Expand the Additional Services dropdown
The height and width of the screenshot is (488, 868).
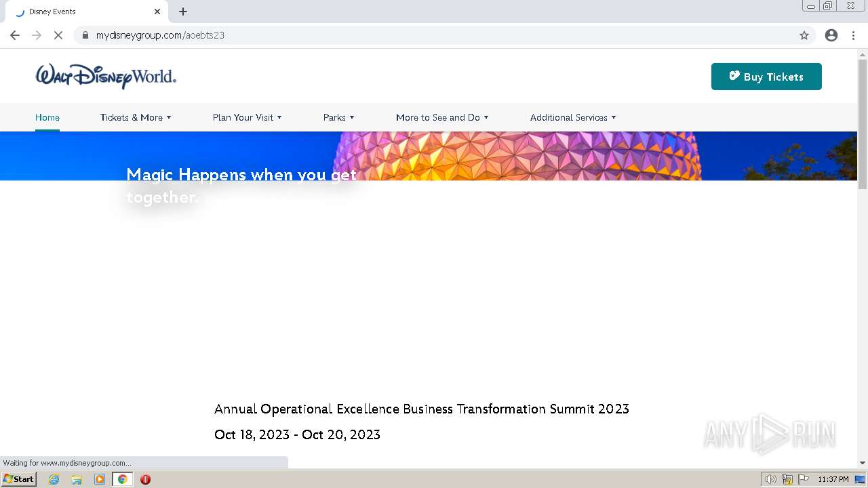click(x=573, y=117)
